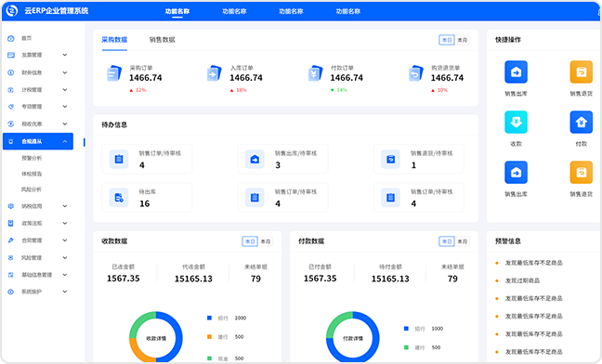This screenshot has width=602, height=364.
Task: Click the 风险管理 sidebar label
Action: tap(32, 258)
